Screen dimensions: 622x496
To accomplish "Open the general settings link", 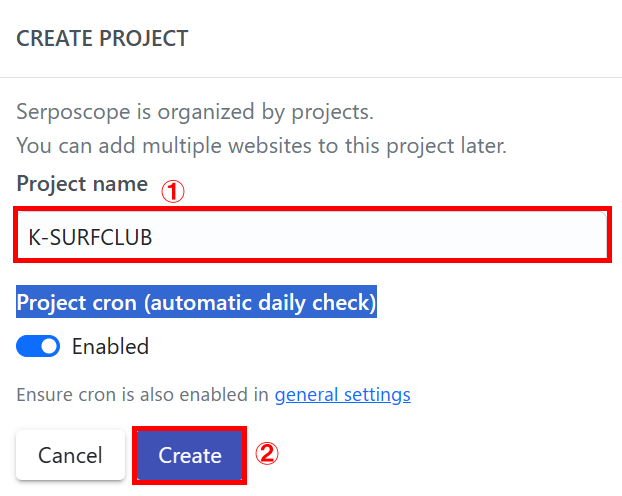I will (342, 394).
